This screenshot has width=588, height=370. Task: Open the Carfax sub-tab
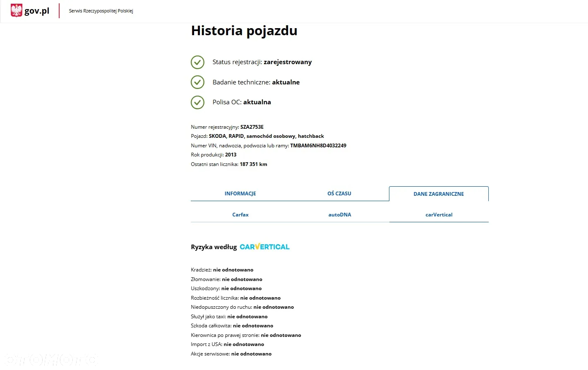point(240,215)
